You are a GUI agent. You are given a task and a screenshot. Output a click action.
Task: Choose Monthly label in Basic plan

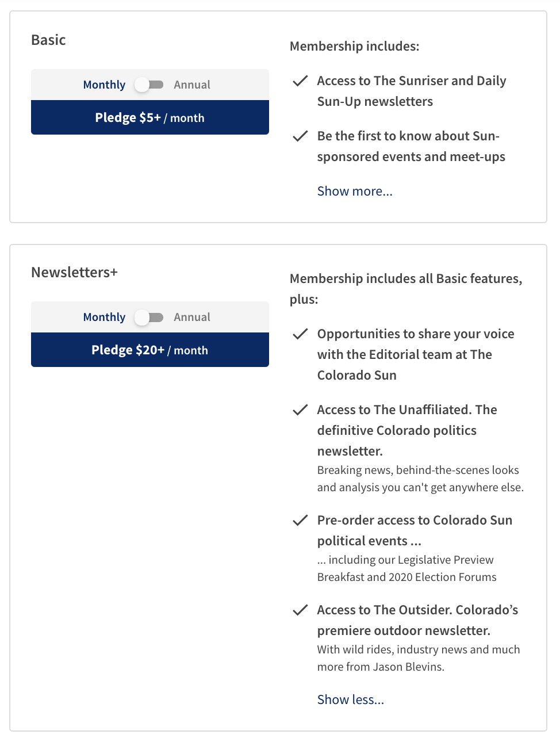tap(104, 85)
